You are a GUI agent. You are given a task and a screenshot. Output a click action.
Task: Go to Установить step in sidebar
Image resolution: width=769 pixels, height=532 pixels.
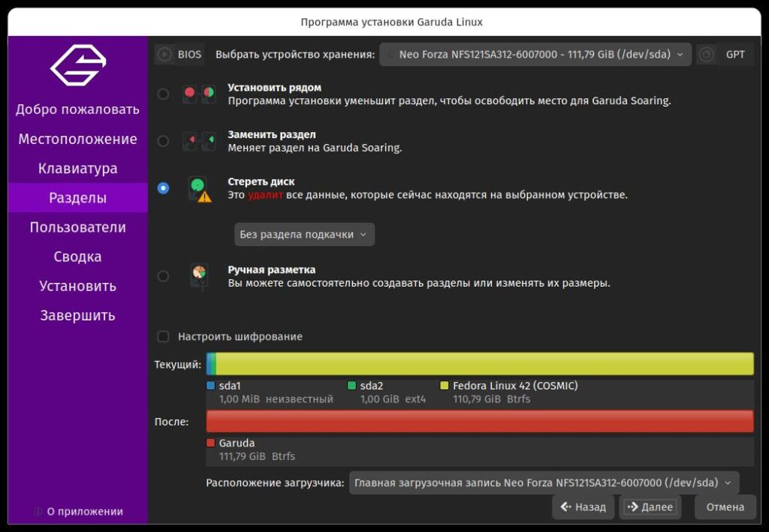pyautogui.click(x=77, y=286)
